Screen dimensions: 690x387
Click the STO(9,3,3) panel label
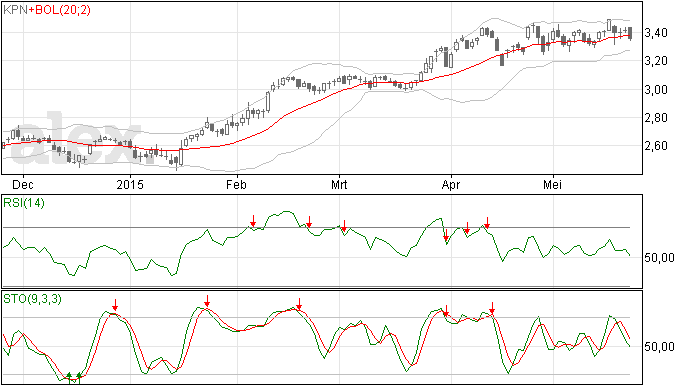pyautogui.click(x=32, y=299)
